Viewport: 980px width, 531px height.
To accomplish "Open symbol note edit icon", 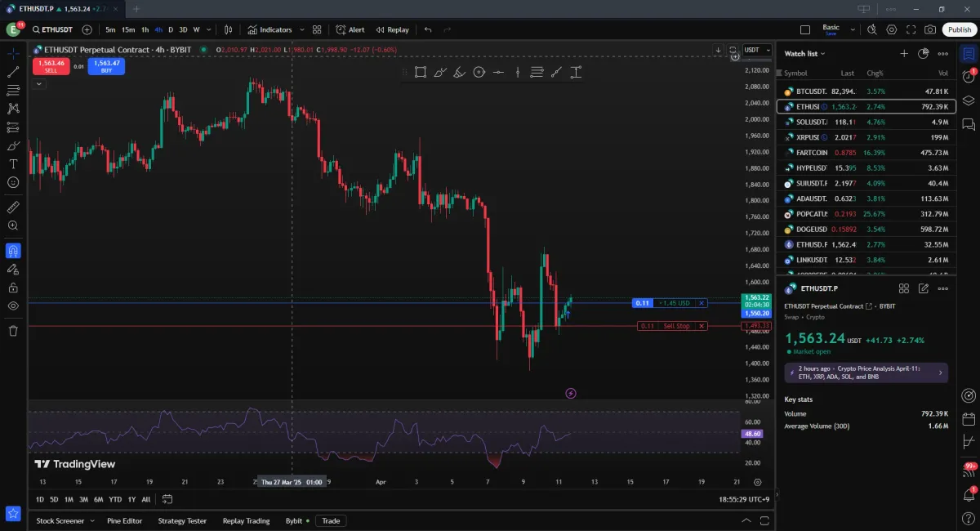I will click(x=924, y=288).
